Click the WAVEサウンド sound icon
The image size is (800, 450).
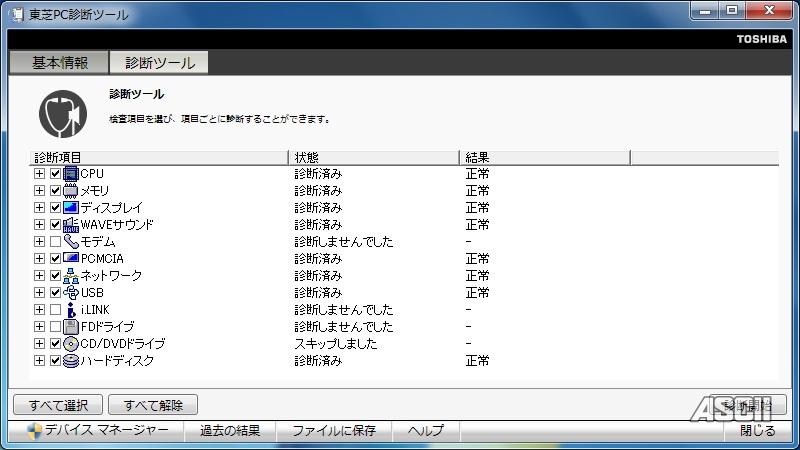(x=71, y=225)
